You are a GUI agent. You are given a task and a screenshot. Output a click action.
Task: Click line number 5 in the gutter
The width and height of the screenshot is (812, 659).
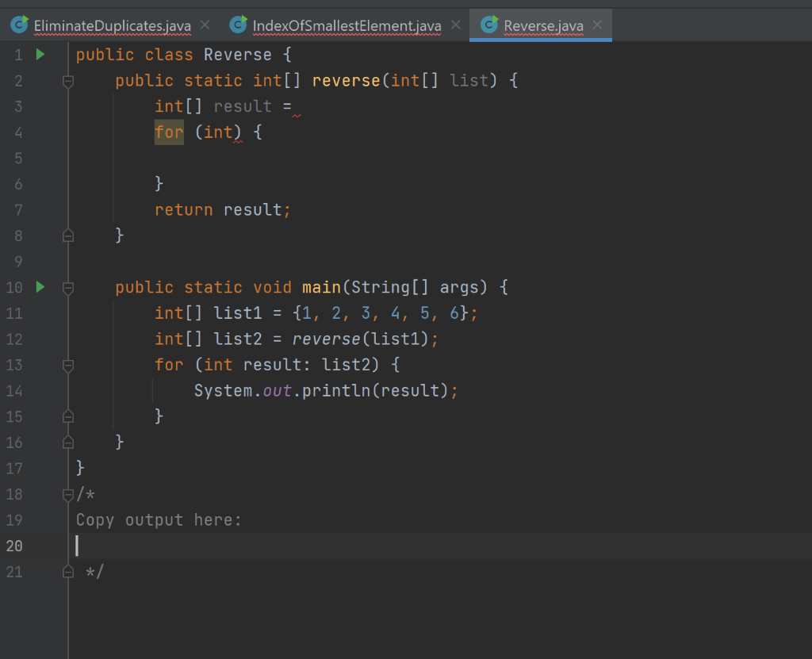pyautogui.click(x=18, y=158)
